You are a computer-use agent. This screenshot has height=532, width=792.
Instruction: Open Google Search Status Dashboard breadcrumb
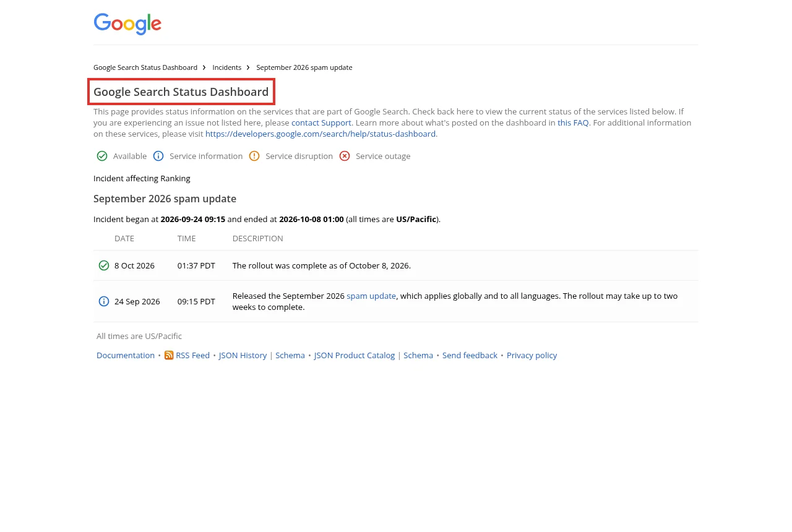(x=145, y=67)
